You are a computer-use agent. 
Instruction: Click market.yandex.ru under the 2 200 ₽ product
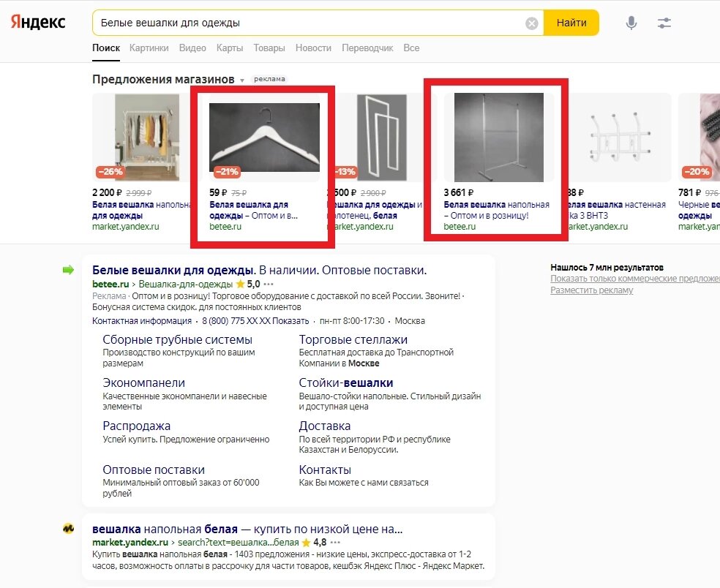click(125, 227)
